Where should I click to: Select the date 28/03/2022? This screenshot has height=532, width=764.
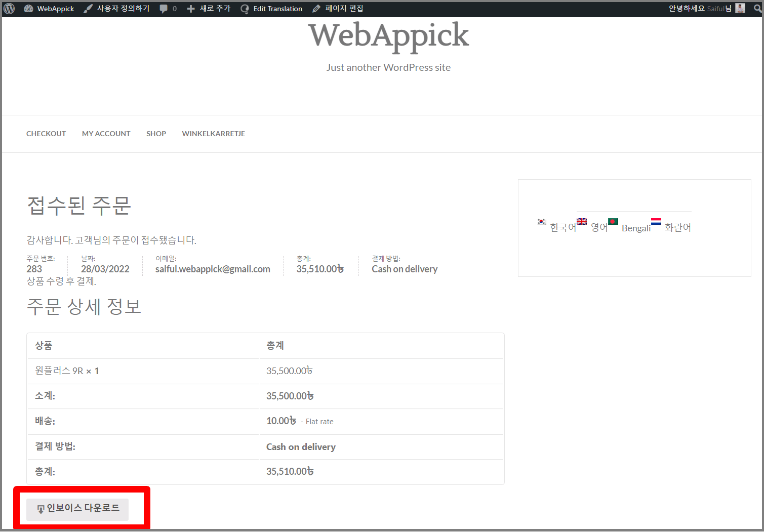click(x=105, y=269)
